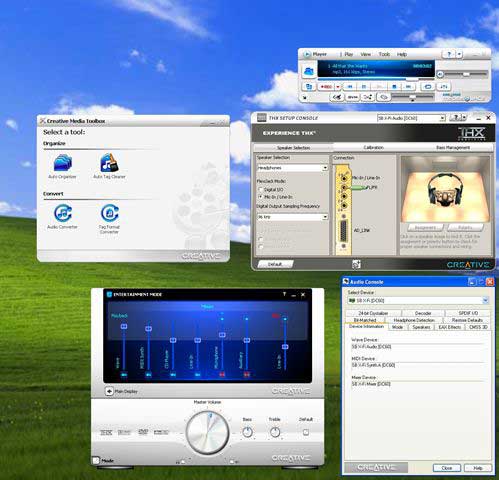Click the Player round logo icon
Image resolution: width=499 pixels, height=480 pixels.
[307, 54]
